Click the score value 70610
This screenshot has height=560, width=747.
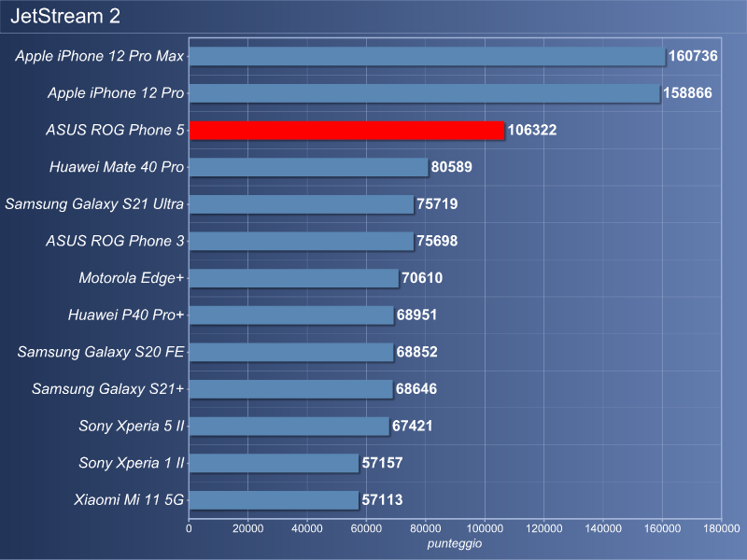(x=422, y=278)
